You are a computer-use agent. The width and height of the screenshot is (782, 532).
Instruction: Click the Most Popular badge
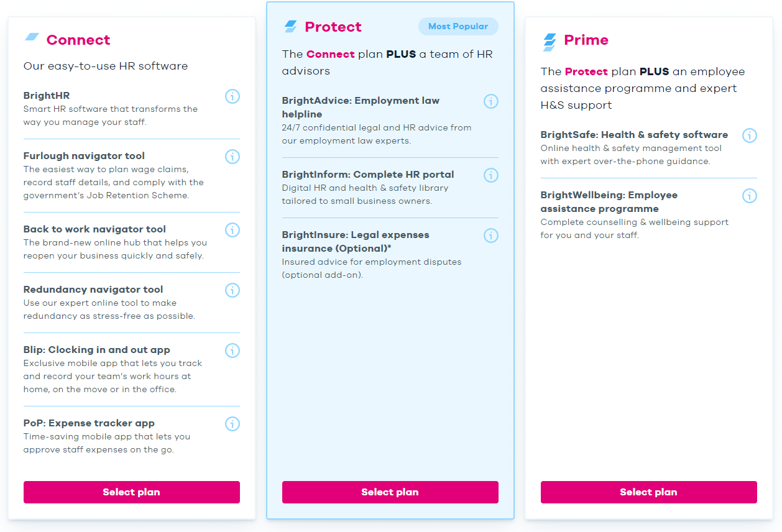click(458, 26)
